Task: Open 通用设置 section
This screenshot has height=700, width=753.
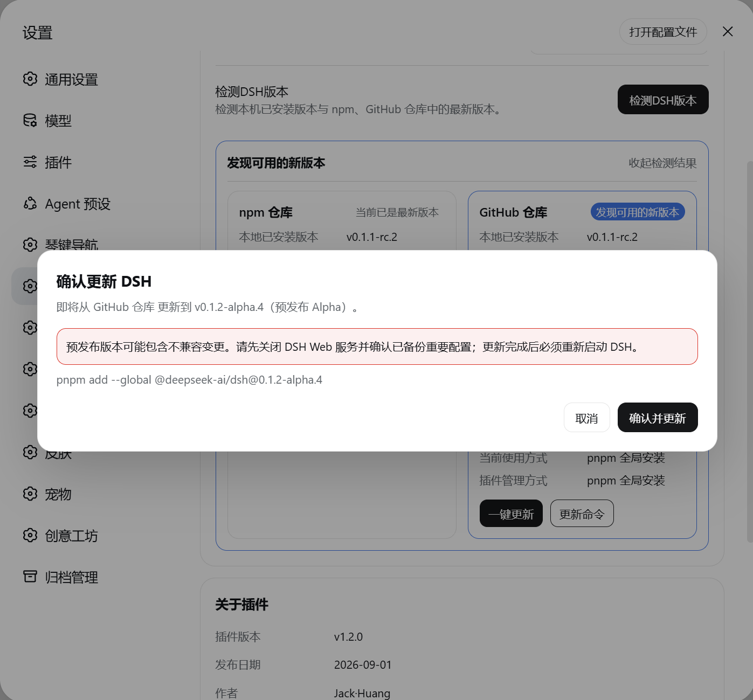Action: [x=71, y=80]
